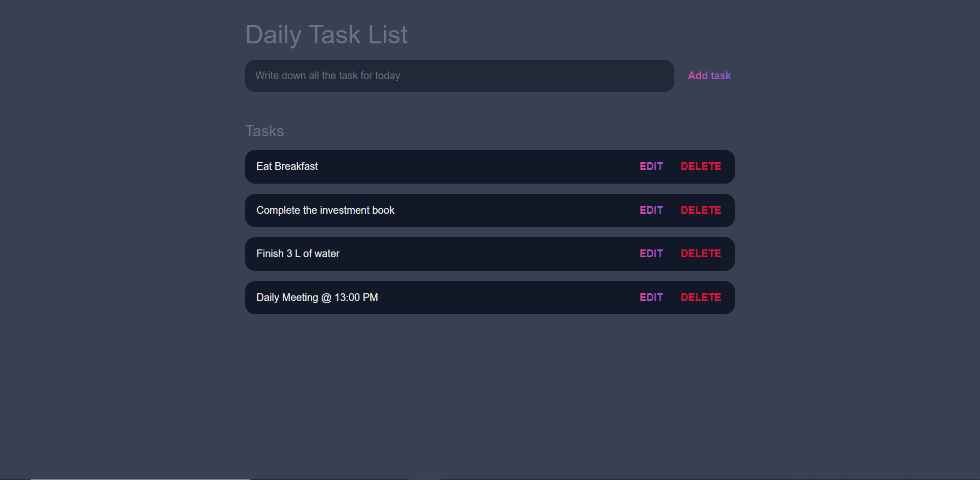Click the Eat Breakfast task text
This screenshot has height=480, width=980.
tap(287, 166)
